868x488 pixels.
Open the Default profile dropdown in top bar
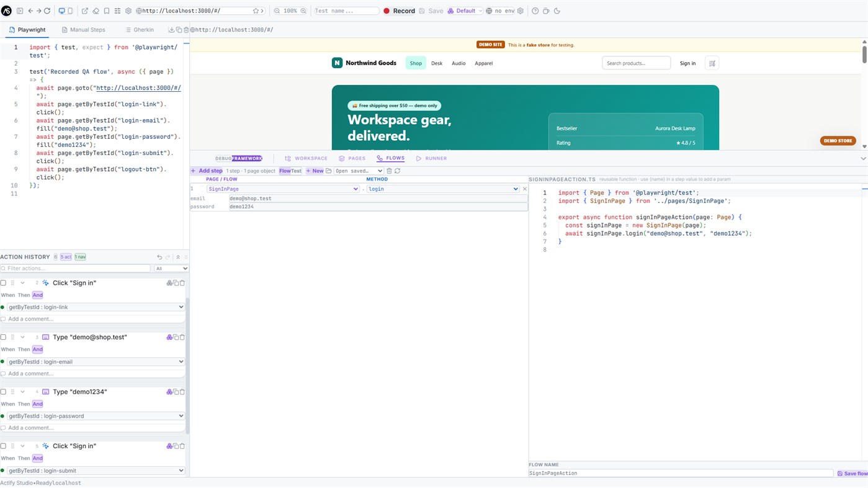465,11
